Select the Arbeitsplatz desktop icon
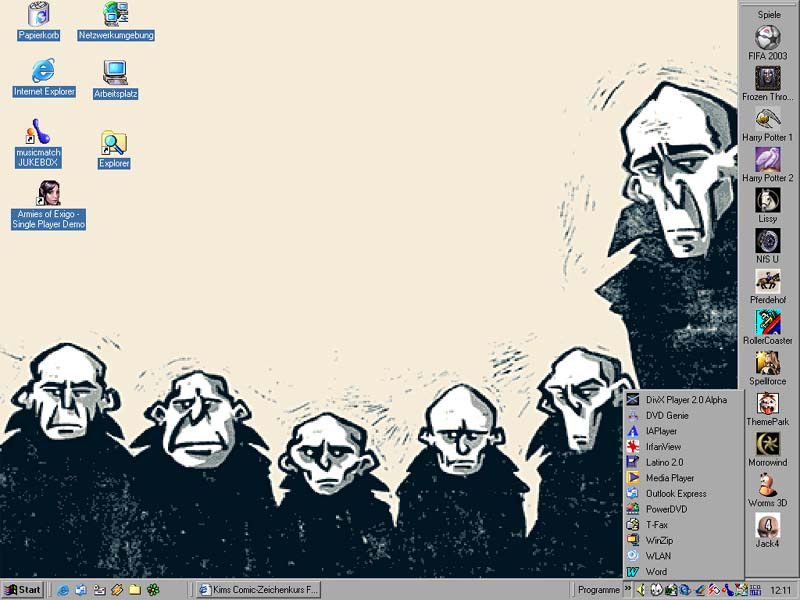The height and width of the screenshot is (600, 800). click(x=115, y=73)
